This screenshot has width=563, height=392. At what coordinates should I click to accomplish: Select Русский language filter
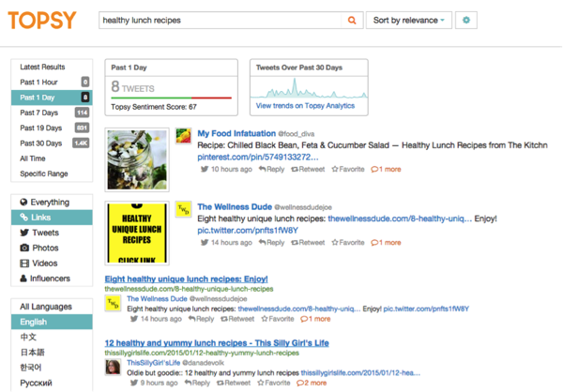[x=36, y=383]
